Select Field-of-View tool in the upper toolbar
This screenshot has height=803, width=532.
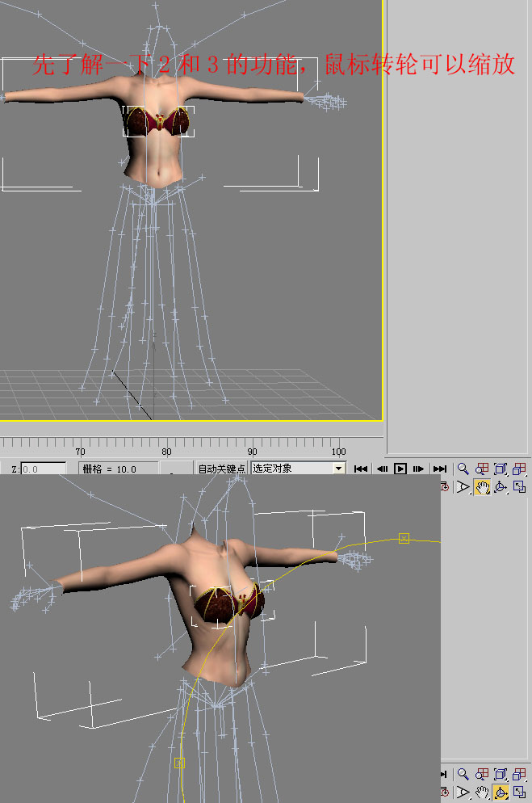click(x=463, y=486)
